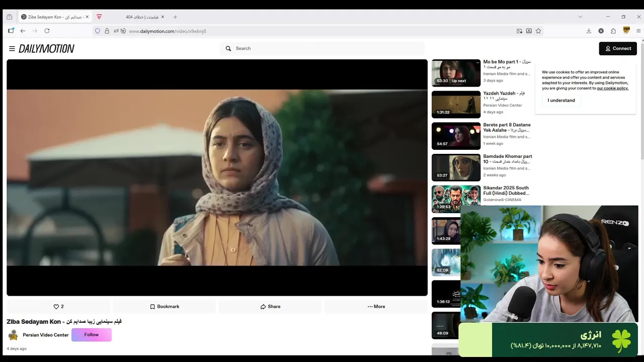
Task: Open the extensions puzzle icon
Action: 613,31
